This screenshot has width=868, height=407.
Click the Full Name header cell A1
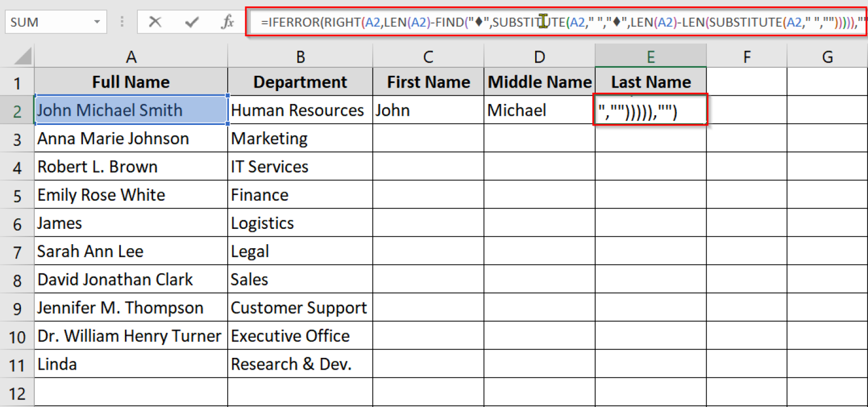coord(131,81)
